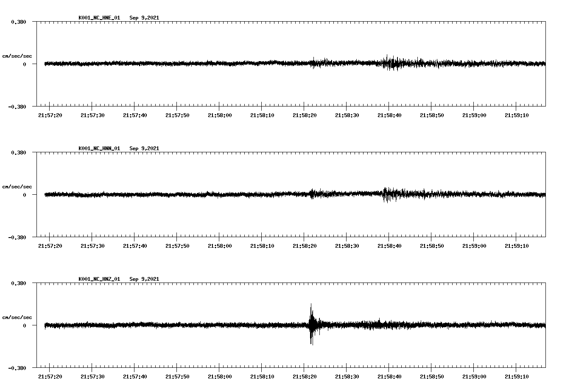The height and width of the screenshot is (392, 576).
Task: Click the -0.380 lower limit on HNZ plot
Action: click(17, 368)
